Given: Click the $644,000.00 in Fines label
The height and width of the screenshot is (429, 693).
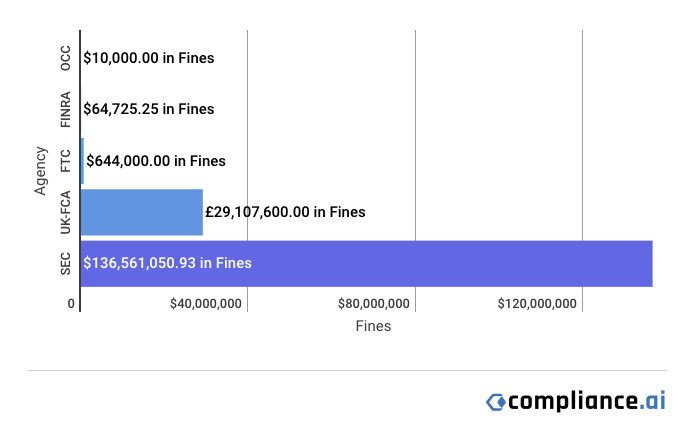Looking at the screenshot, I should tap(156, 161).
